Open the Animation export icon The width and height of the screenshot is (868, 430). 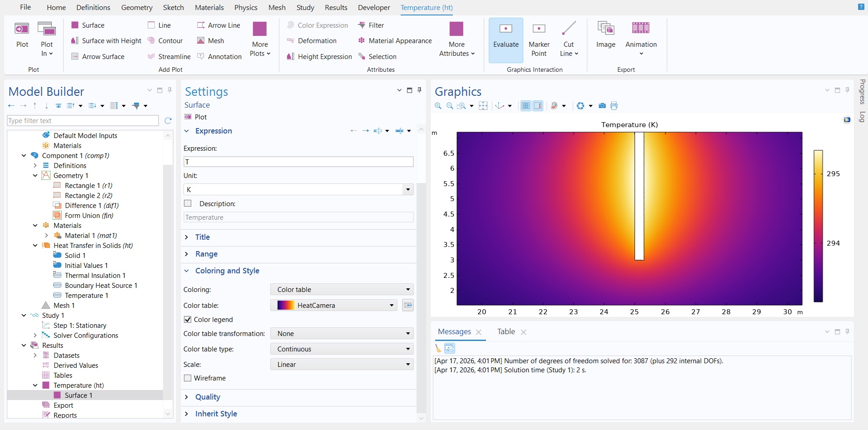click(640, 28)
